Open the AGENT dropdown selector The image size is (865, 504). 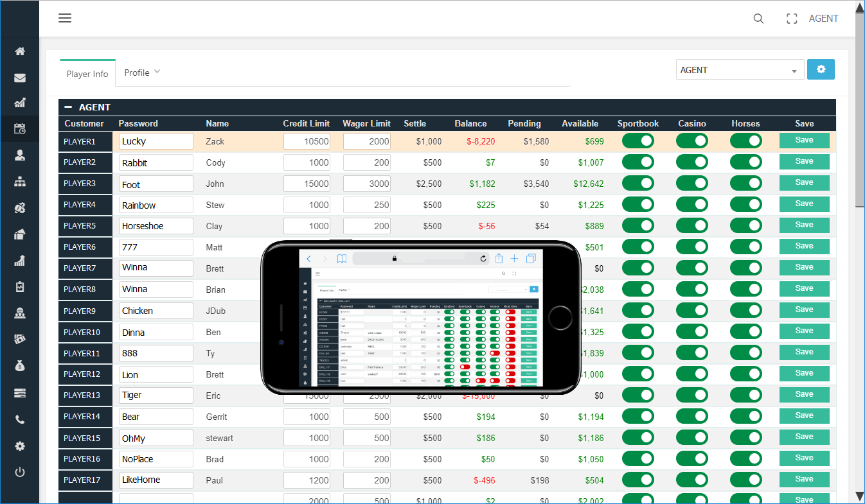(740, 71)
